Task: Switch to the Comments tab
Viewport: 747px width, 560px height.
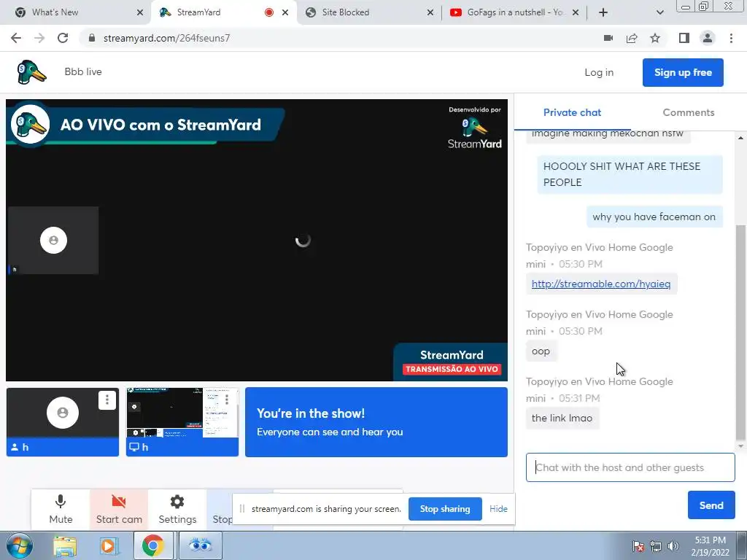Action: click(689, 113)
